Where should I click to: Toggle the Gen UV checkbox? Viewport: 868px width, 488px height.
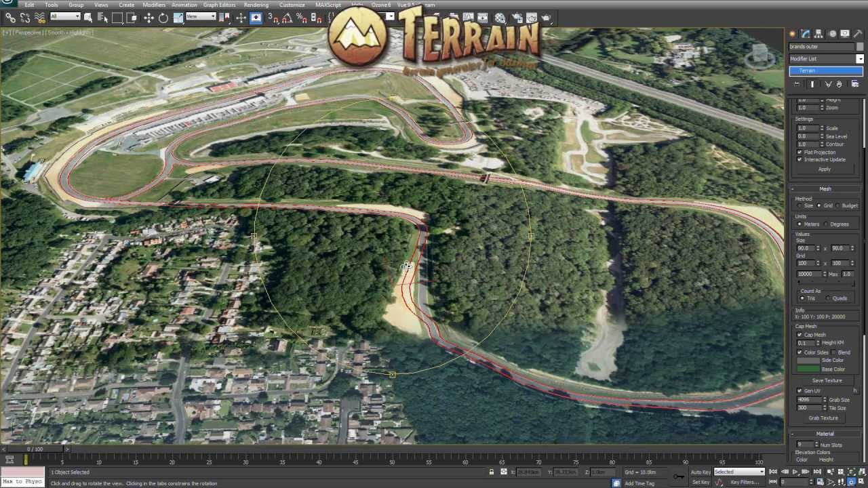[799, 390]
